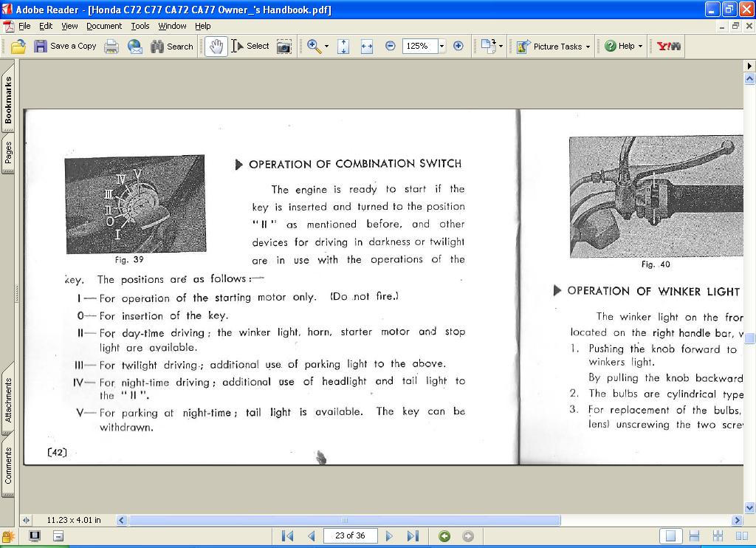This screenshot has height=548, width=756.
Task: Click the green Previous View arrow
Action: [x=444, y=536]
